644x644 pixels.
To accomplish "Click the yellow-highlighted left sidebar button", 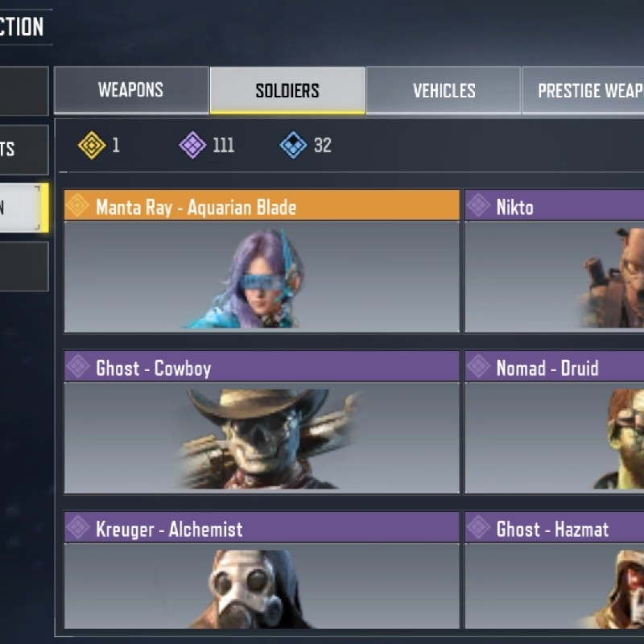I will coord(24,208).
